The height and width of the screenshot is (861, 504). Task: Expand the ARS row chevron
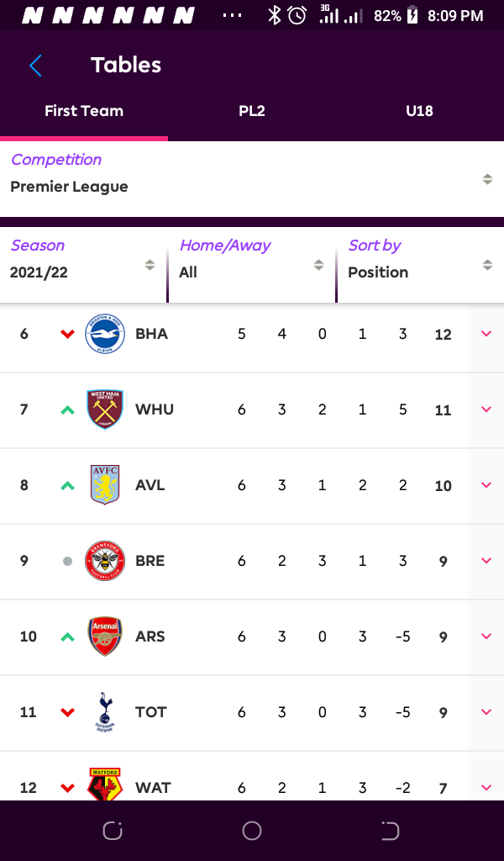[486, 637]
